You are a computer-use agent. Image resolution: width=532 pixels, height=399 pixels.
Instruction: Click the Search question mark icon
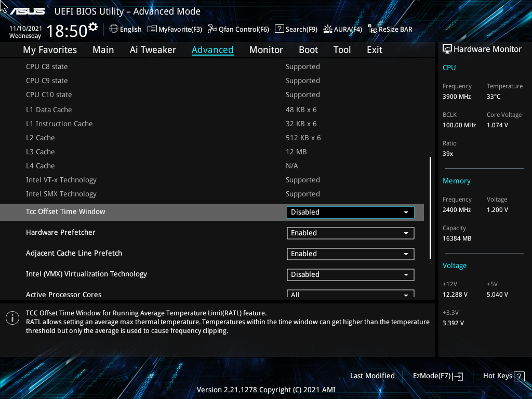coord(279,29)
